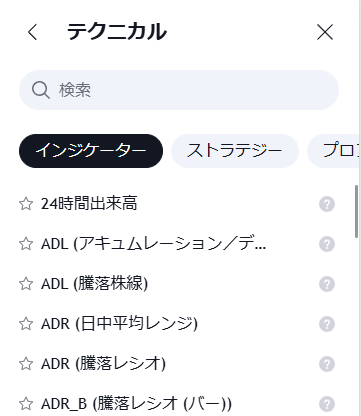This screenshot has width=361, height=416.
Task: Star the ADR (日中平均レンジ) indicator
Action: (26, 324)
